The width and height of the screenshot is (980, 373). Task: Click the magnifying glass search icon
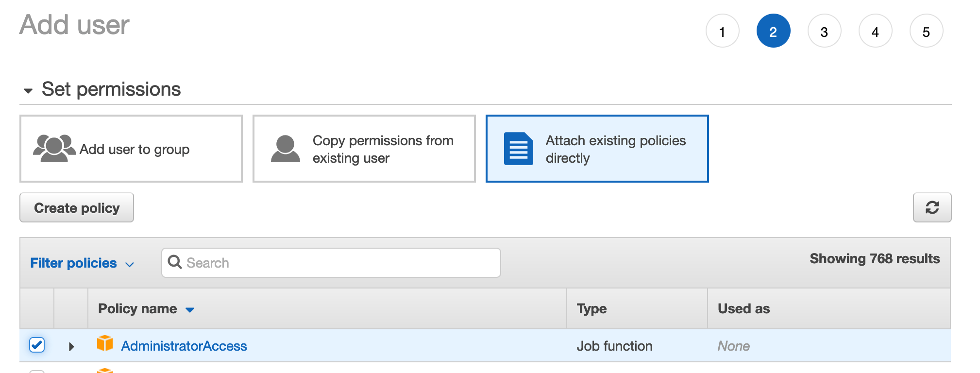point(174,262)
